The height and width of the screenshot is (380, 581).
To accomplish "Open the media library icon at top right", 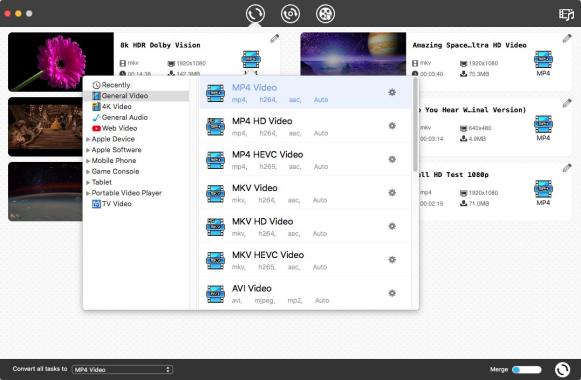I will tap(566, 14).
